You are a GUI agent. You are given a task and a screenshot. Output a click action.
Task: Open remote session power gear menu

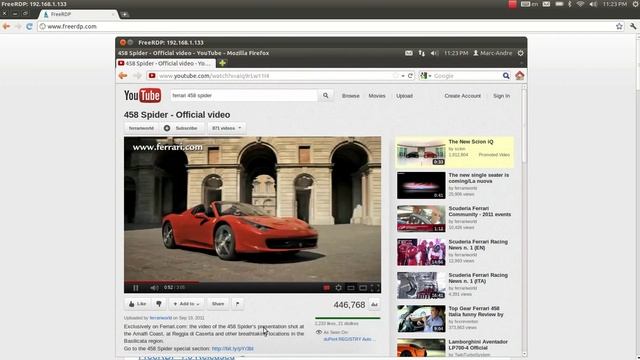520,53
